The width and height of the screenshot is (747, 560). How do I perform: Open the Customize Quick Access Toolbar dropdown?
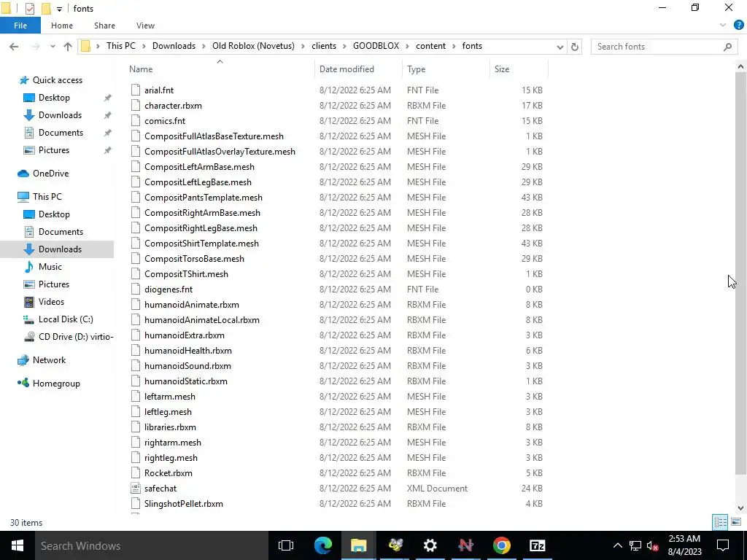(x=59, y=9)
